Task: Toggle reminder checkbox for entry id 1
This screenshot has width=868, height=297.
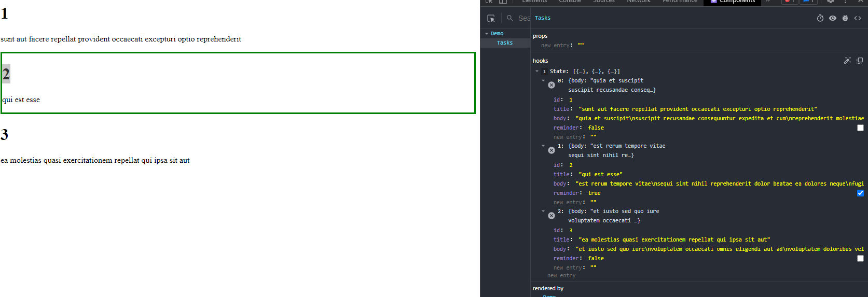Action: 860,128
